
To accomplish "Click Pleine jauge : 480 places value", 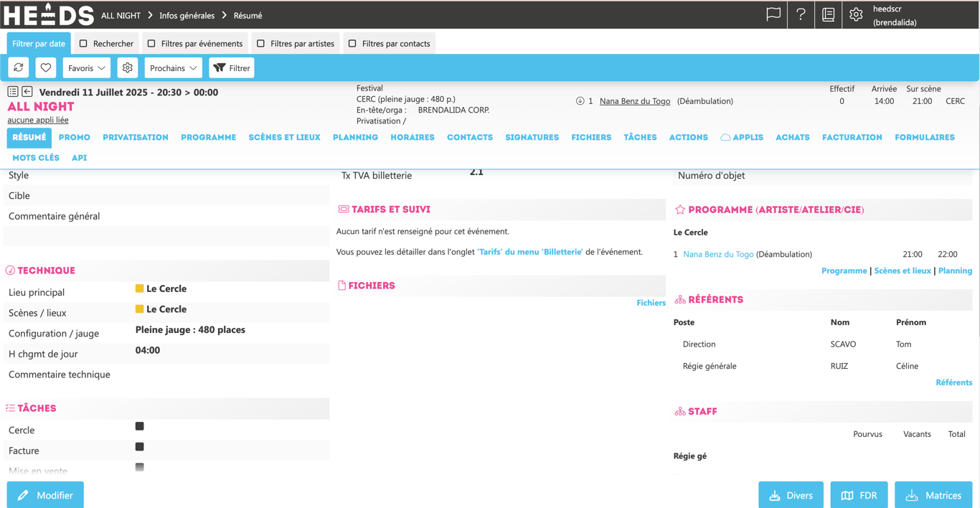I will pos(190,330).
